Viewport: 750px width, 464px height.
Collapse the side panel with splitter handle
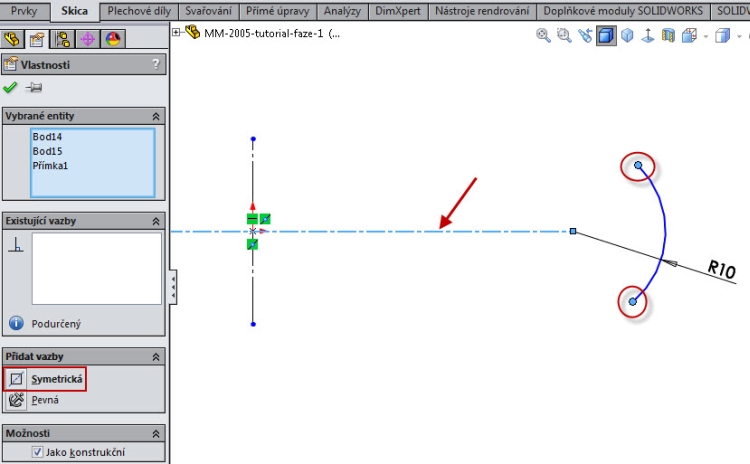point(173,287)
